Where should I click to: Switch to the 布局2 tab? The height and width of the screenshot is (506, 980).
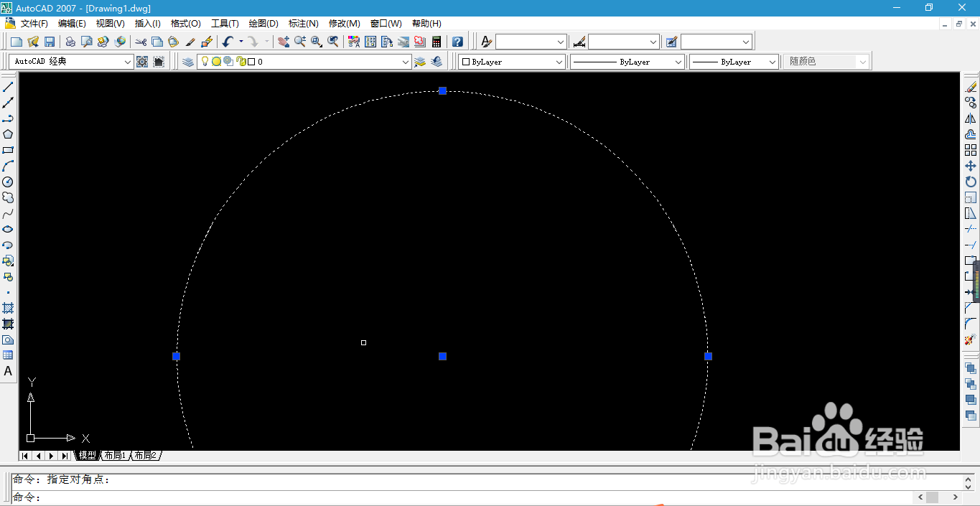pyautogui.click(x=146, y=456)
